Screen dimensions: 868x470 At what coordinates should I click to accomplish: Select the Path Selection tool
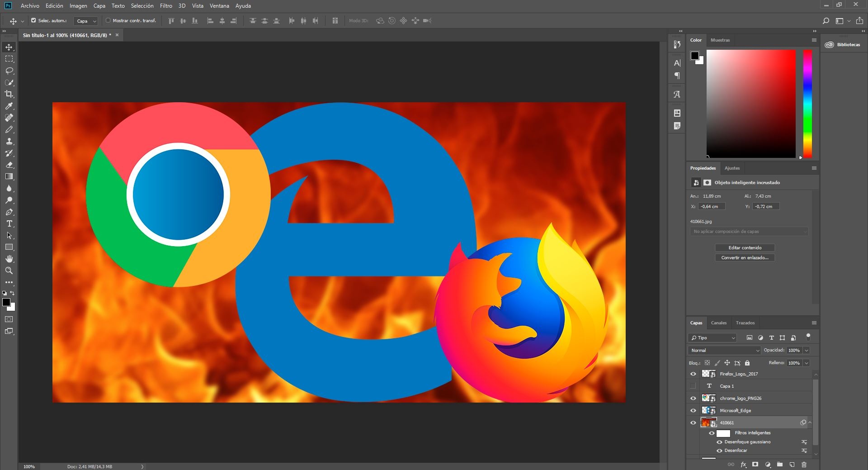(9, 235)
